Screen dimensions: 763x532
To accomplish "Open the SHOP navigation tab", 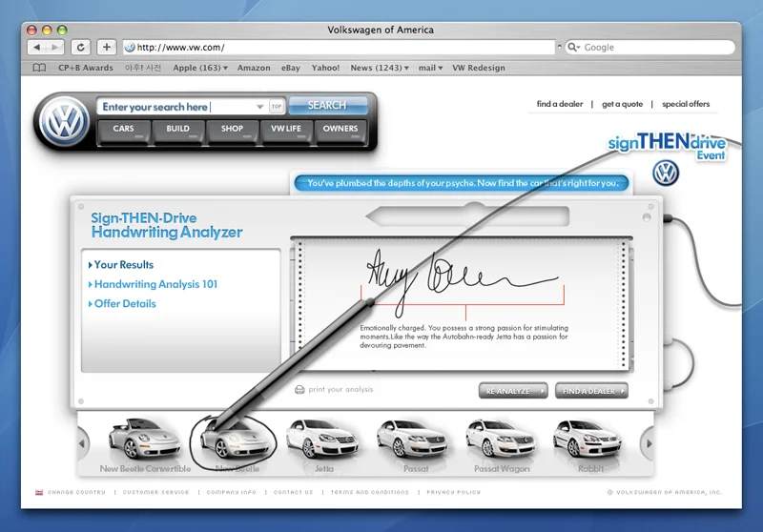I will click(232, 132).
